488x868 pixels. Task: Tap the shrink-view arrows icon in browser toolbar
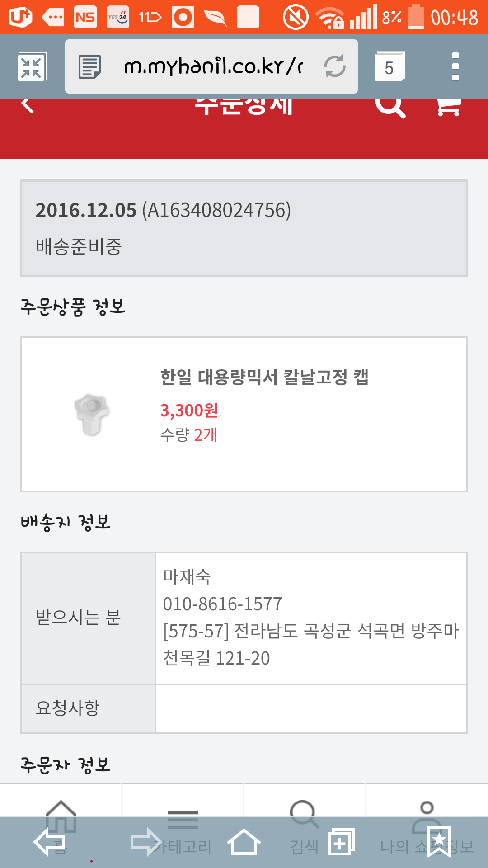click(x=32, y=67)
